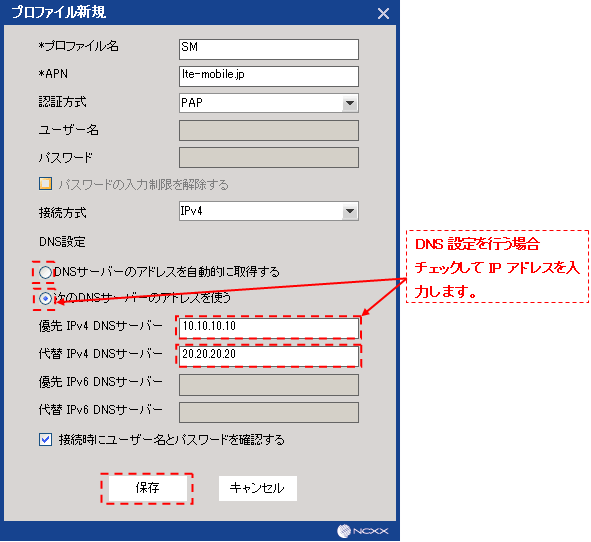Click the キャンセル button
Screen dimensions: 591x542
(257, 488)
